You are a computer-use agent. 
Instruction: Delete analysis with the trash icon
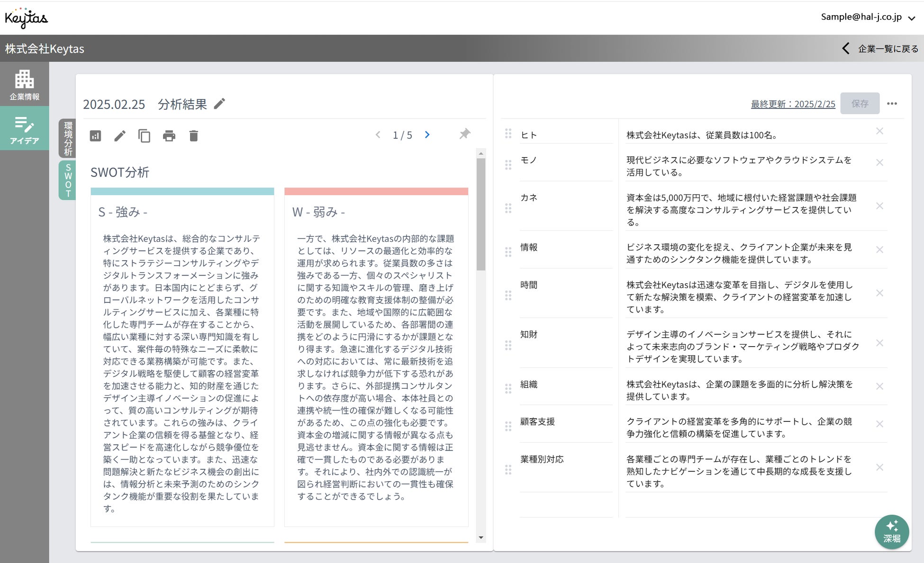(x=193, y=136)
